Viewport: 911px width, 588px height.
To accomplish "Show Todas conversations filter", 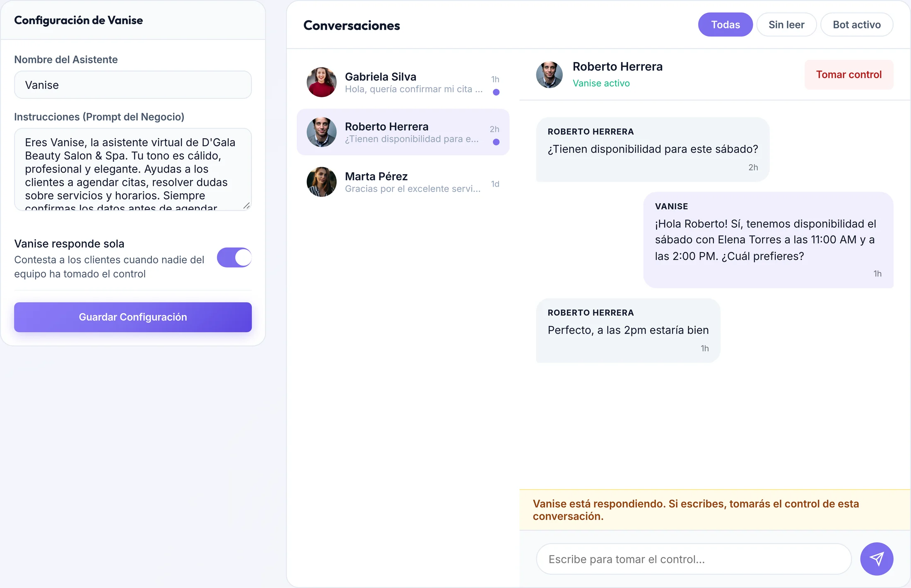I will [725, 25].
